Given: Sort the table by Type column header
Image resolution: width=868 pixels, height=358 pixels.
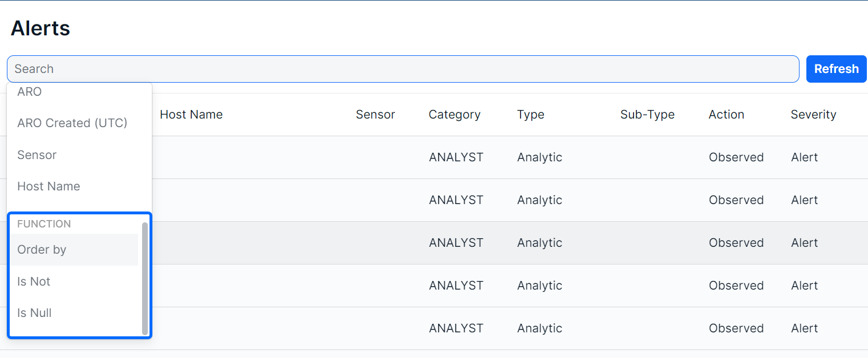Looking at the screenshot, I should pos(530,115).
